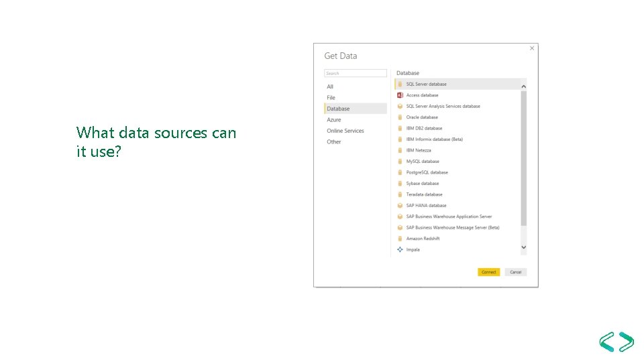Click the scrollbar down arrow

[x=524, y=247]
